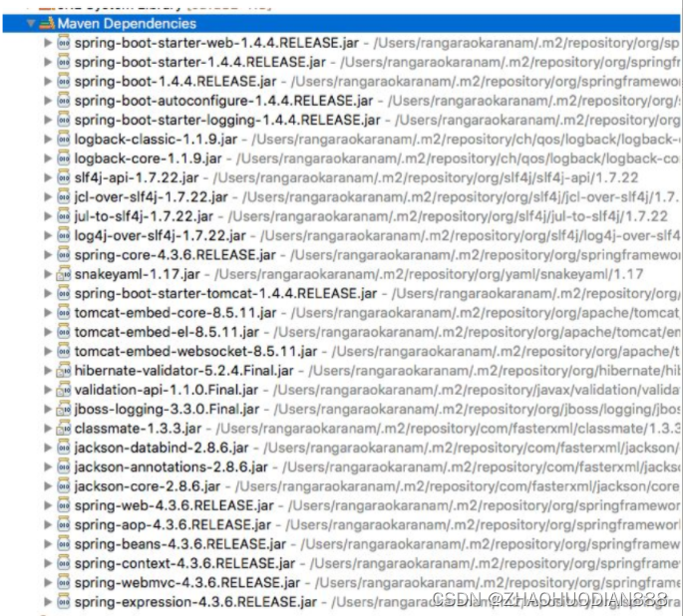
Task: Expand logback-core-1.1.9.jar entry
Action: pyautogui.click(x=48, y=158)
